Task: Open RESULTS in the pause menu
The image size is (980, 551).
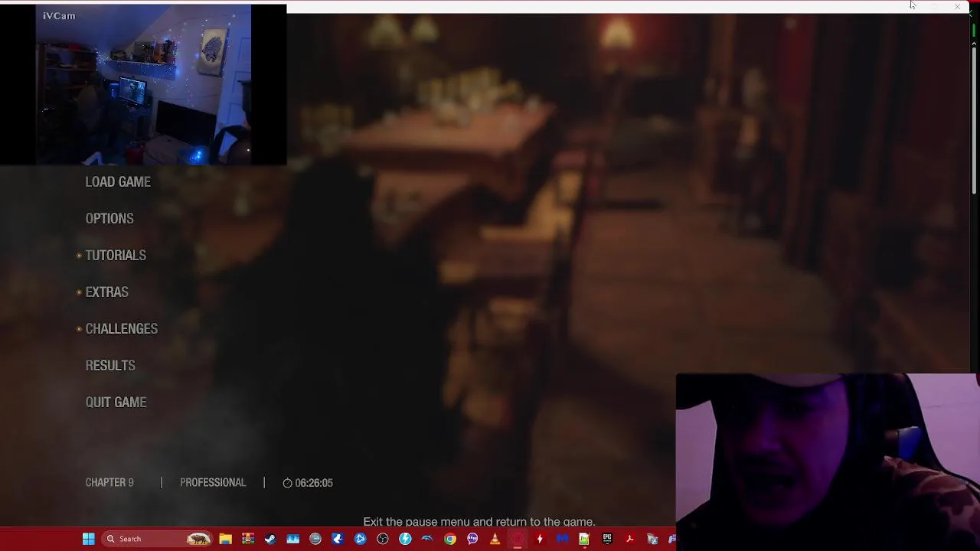Action: (110, 366)
